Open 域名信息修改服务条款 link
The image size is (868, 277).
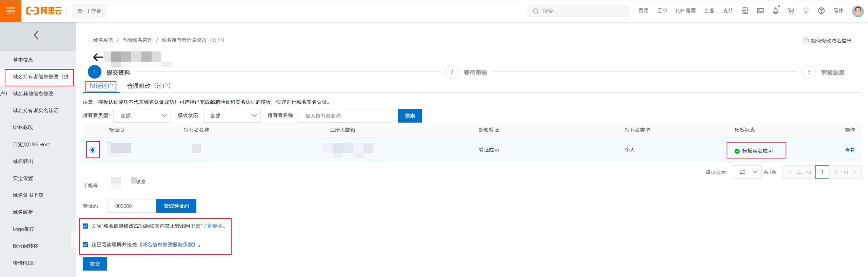click(167, 244)
